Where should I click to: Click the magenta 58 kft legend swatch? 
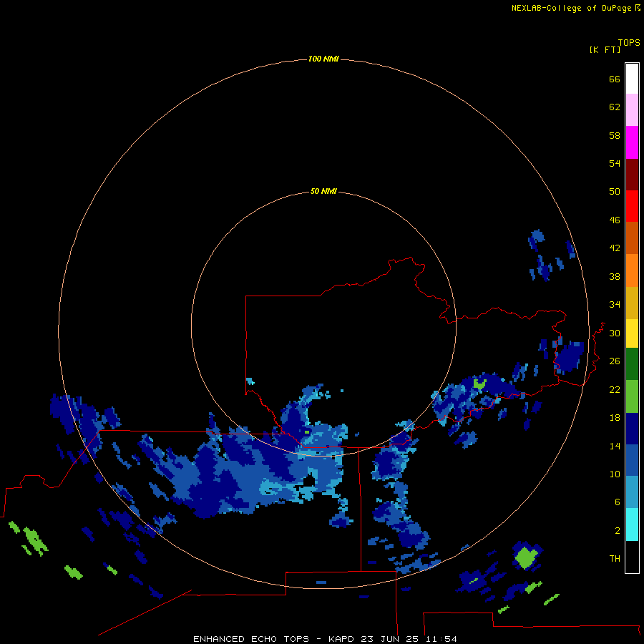click(632, 142)
